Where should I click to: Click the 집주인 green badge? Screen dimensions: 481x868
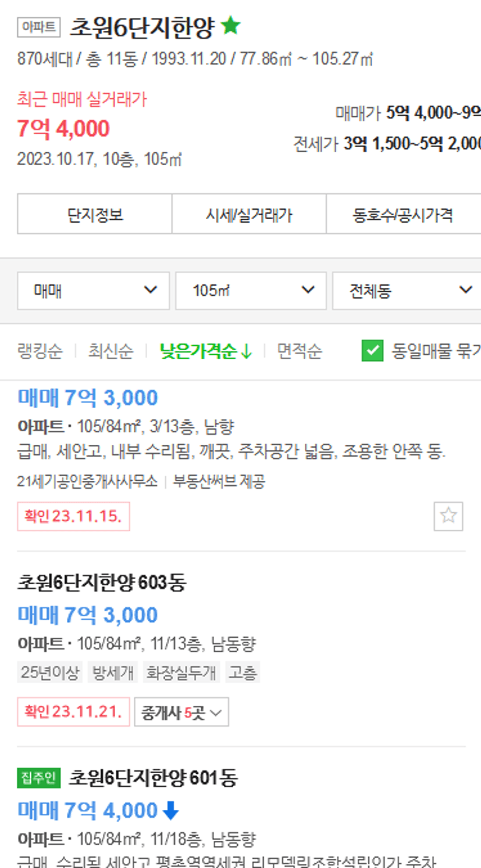[39, 777]
